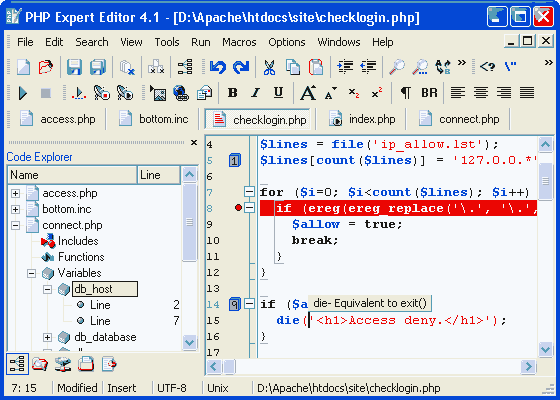Toggle align center
The height and width of the screenshot is (400, 560).
481,93
